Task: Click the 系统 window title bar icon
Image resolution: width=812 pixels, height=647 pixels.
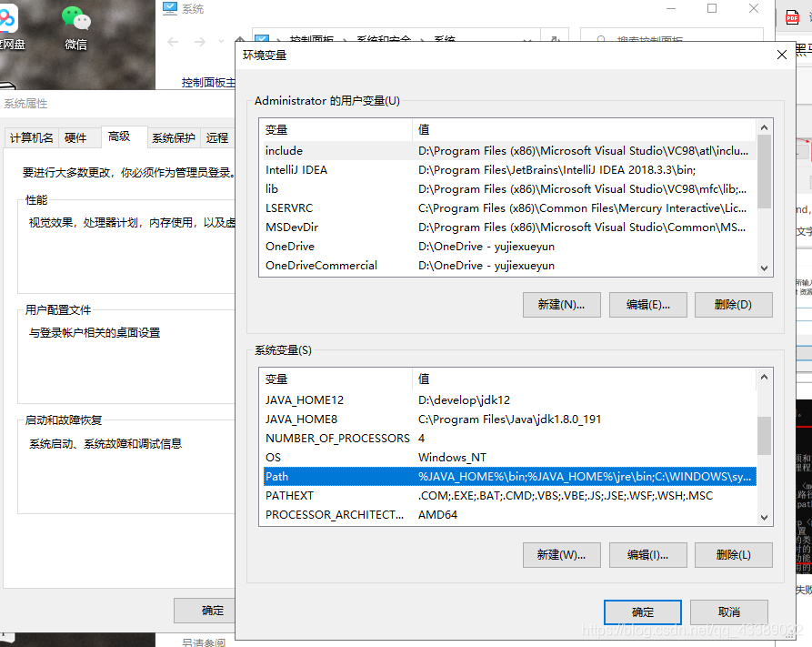Action: 172,9
